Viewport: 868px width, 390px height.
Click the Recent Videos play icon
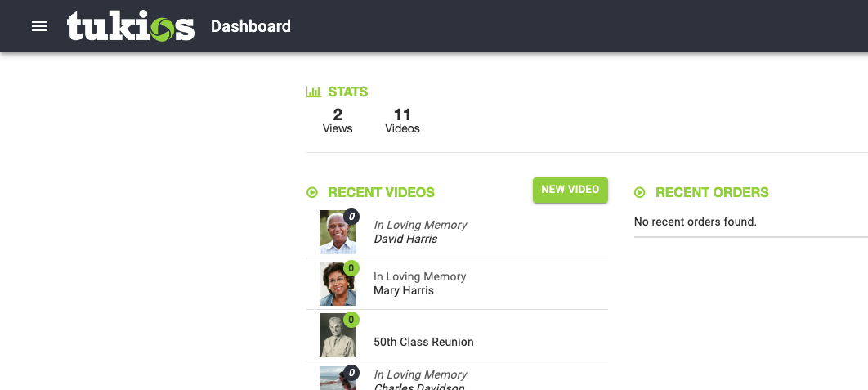point(312,193)
